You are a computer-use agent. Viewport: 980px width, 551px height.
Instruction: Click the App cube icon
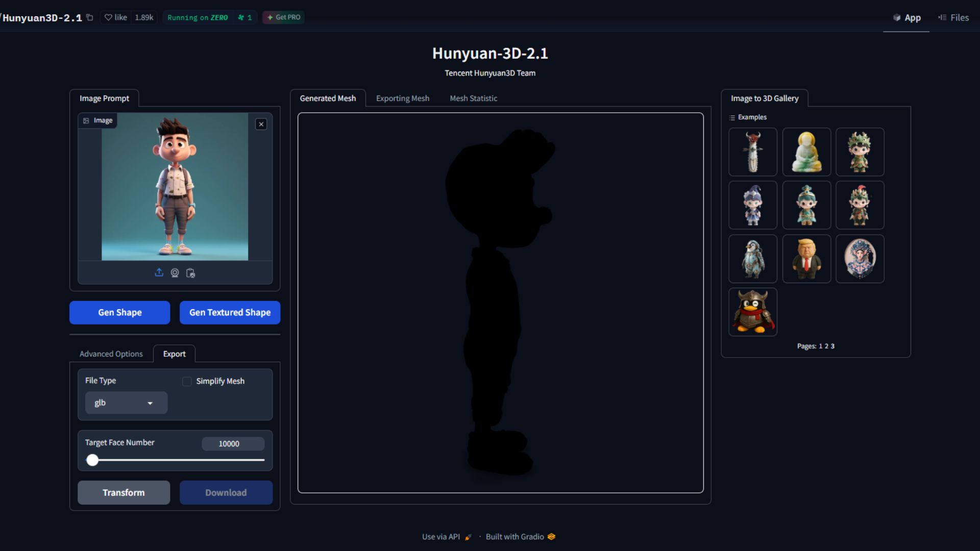pyautogui.click(x=897, y=17)
